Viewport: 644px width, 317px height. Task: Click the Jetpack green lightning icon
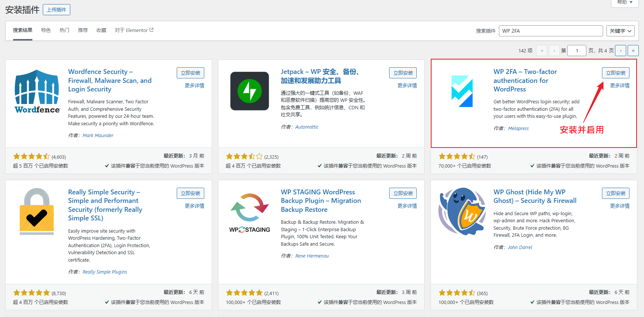pyautogui.click(x=249, y=91)
